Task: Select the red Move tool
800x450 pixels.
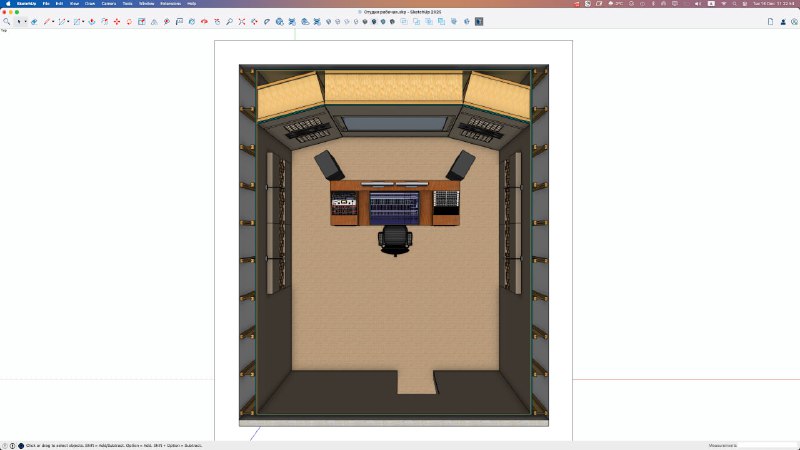Action: point(117,22)
